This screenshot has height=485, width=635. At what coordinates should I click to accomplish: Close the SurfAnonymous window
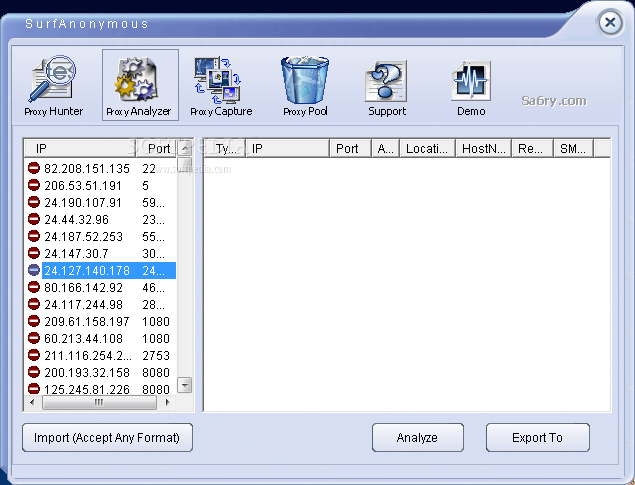610,23
